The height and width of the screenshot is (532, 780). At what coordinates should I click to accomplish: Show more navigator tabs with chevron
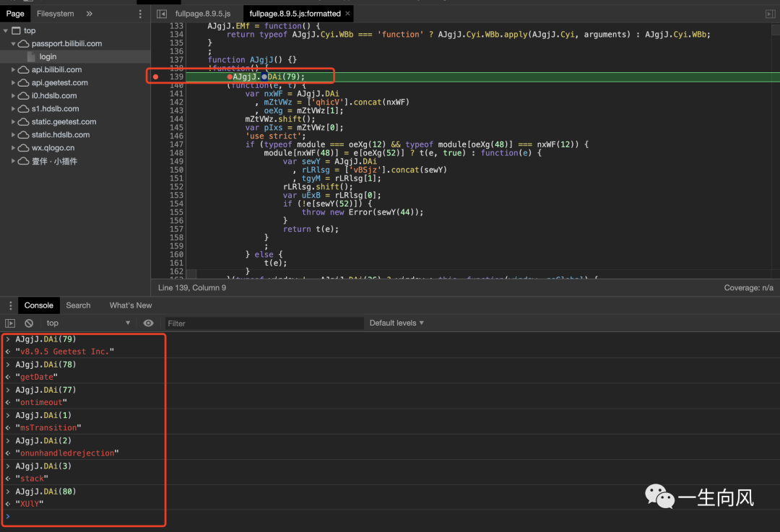(x=90, y=14)
